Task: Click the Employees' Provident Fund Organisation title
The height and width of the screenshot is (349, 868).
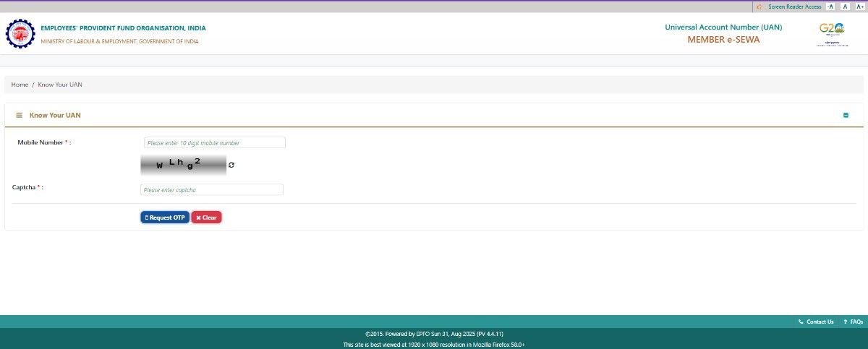Action: click(123, 28)
